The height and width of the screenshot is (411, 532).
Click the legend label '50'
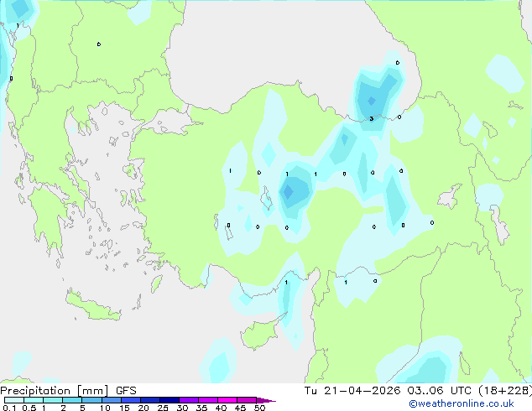pyautogui.click(x=259, y=408)
